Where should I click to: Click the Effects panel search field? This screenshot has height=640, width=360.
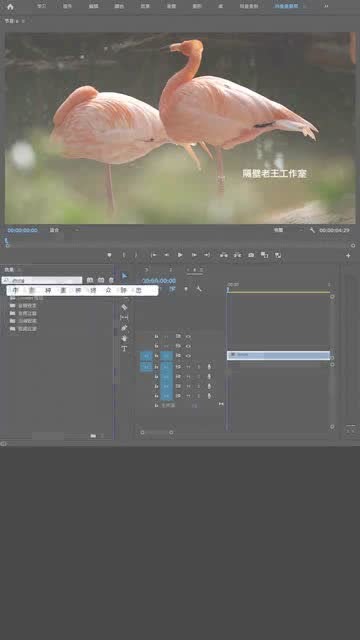tap(42, 280)
